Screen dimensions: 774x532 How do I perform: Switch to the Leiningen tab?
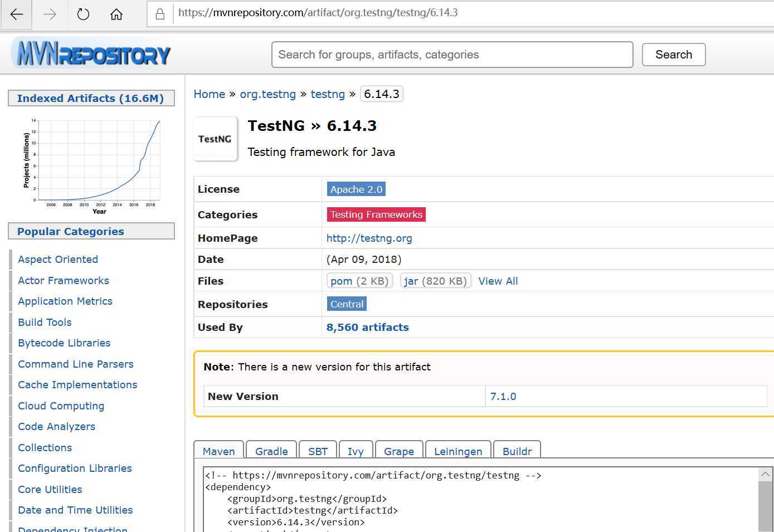pos(458,451)
